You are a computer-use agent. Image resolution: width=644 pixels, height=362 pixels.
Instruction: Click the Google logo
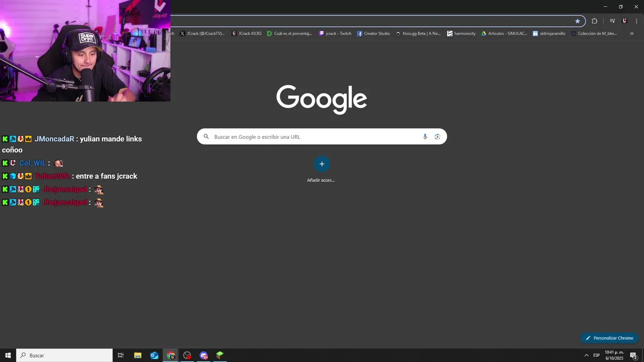pos(321,99)
